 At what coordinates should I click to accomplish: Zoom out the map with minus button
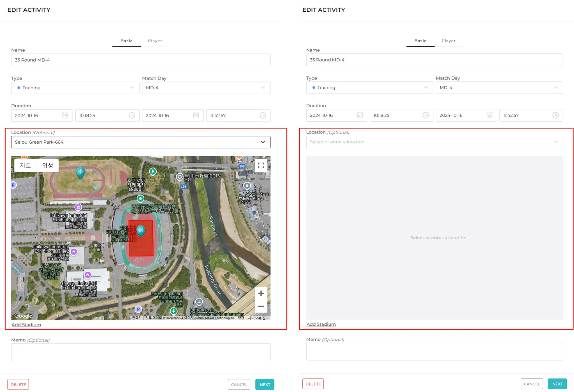(x=261, y=306)
